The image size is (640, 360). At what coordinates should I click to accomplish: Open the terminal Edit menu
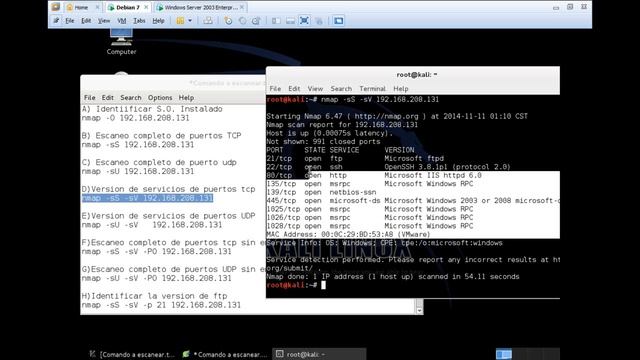(x=294, y=89)
